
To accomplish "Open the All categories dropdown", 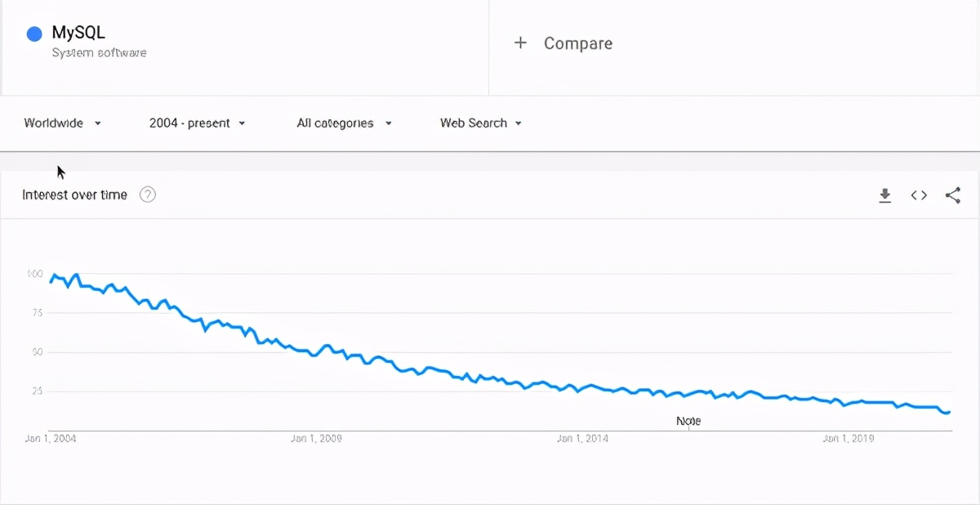I will (x=345, y=123).
